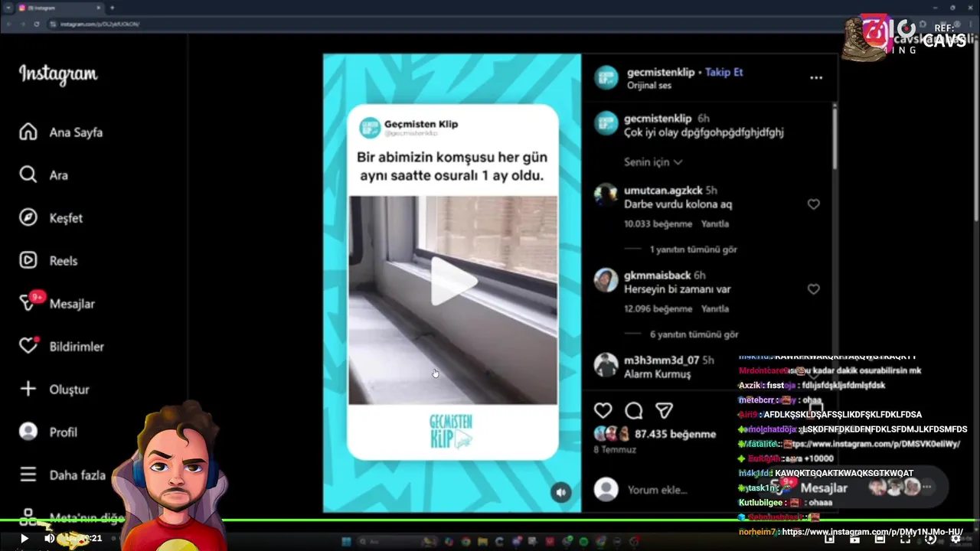
Task: Like umutcan.agzkck's comment
Action: point(814,204)
